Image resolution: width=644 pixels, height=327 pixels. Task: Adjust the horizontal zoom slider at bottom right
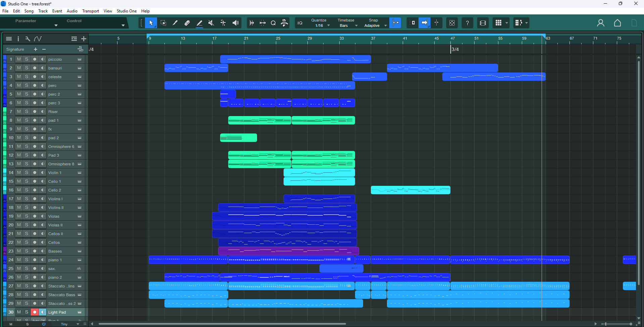click(617, 324)
